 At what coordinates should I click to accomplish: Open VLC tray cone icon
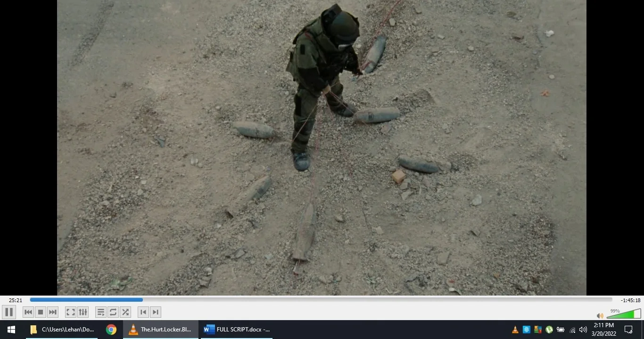point(515,330)
